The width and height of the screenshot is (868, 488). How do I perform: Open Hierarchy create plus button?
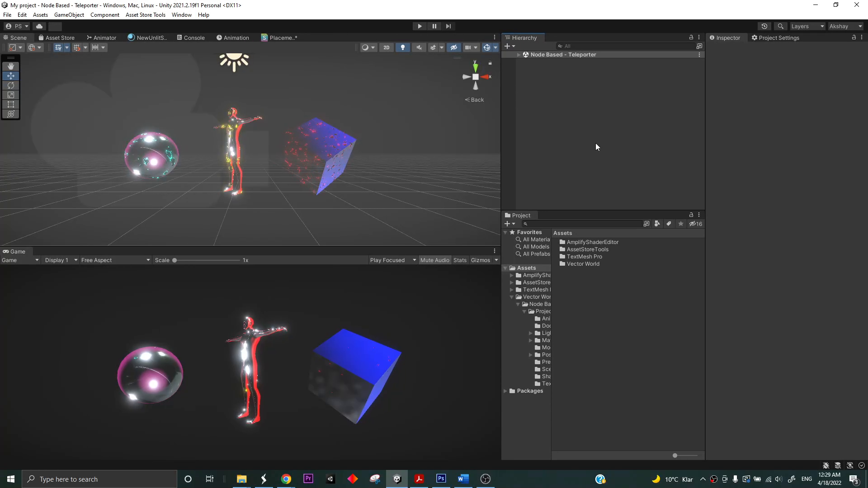509,46
